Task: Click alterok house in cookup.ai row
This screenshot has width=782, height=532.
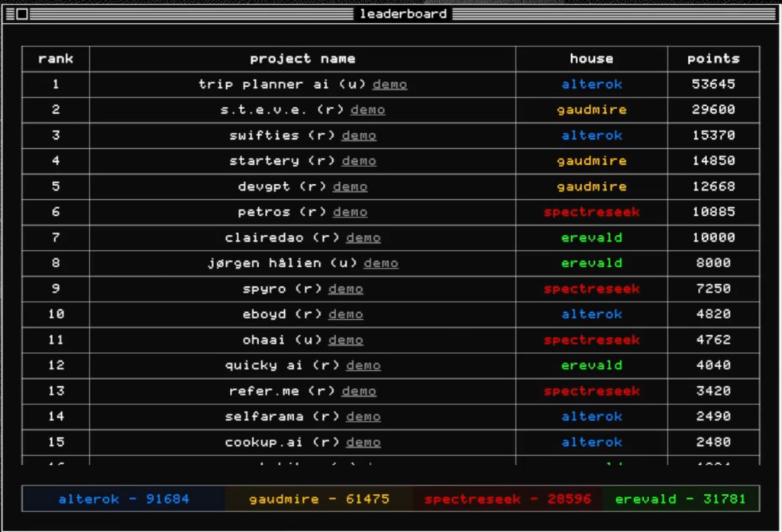Action: point(592,442)
